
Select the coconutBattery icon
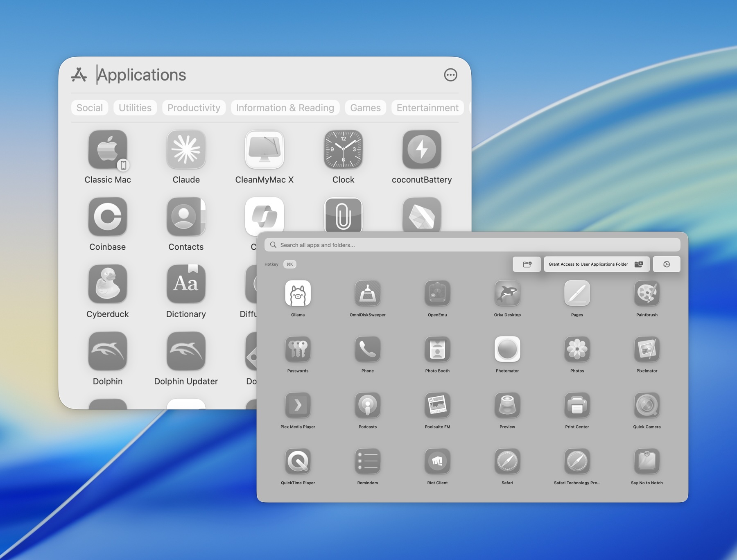422,150
